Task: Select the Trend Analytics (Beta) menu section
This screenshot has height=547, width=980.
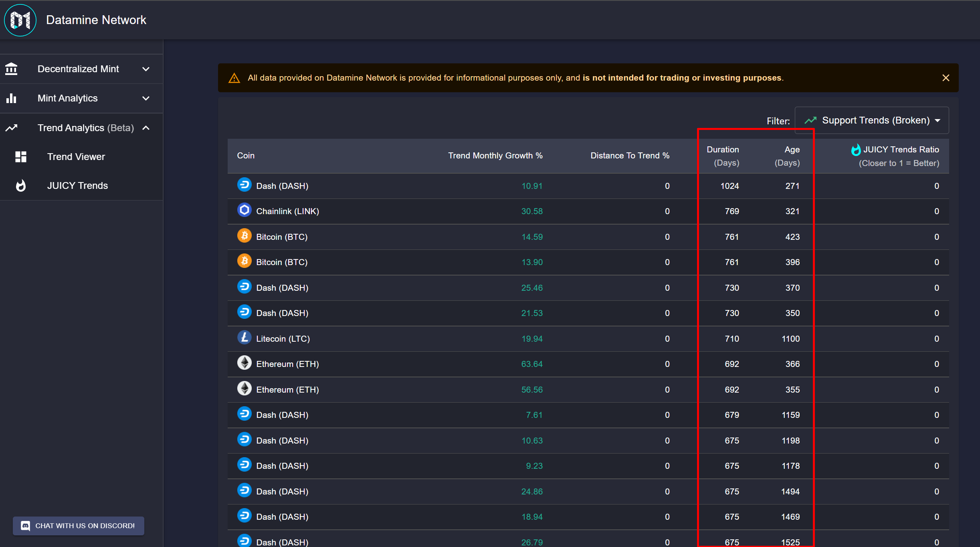Action: [81, 128]
